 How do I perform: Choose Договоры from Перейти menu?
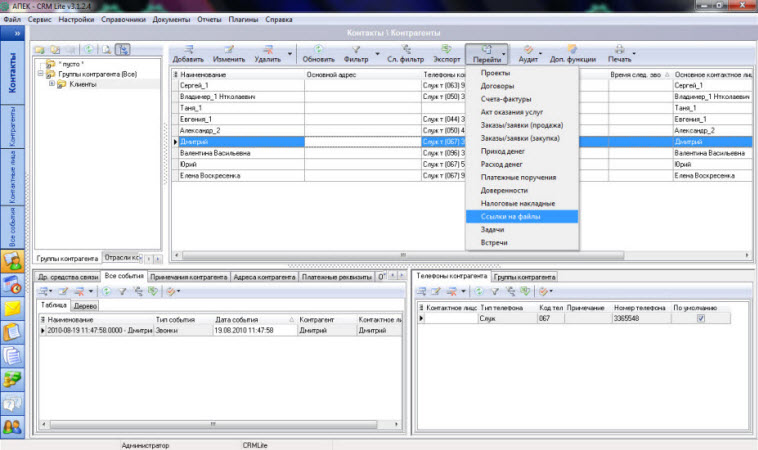[x=522, y=86]
